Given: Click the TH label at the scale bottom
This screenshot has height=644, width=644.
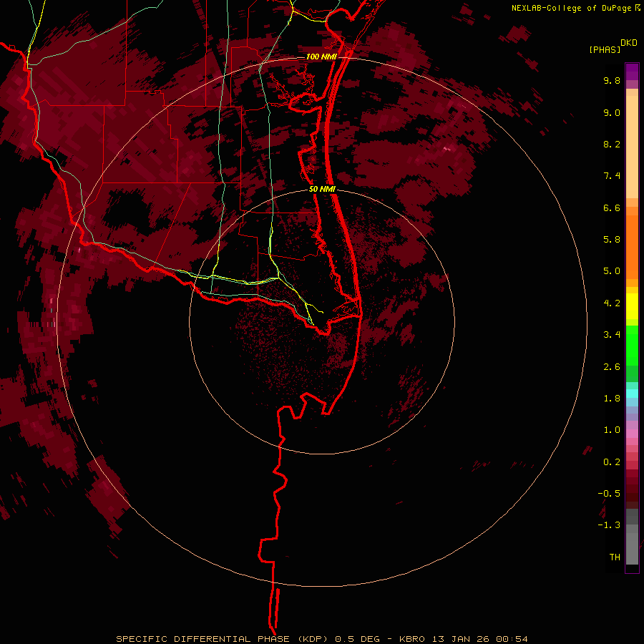Looking at the screenshot, I should (x=615, y=557).
